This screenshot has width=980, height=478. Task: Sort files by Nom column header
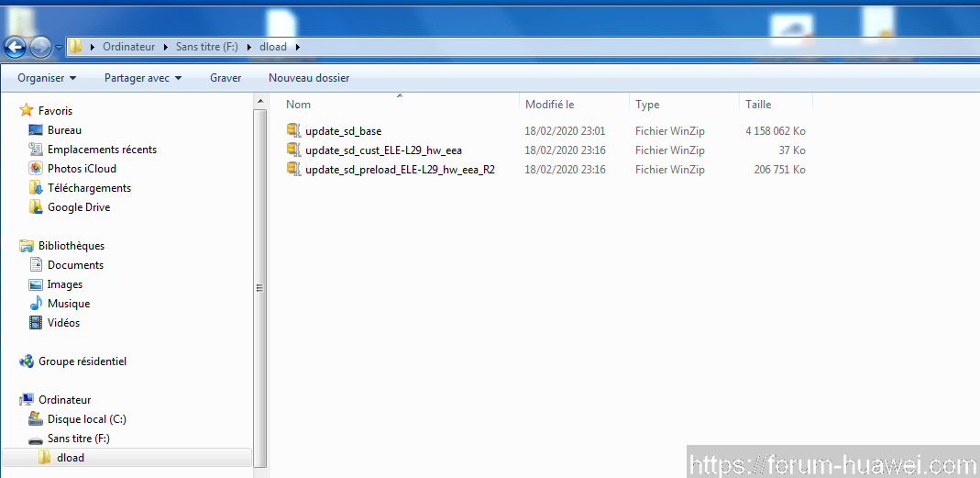299,105
